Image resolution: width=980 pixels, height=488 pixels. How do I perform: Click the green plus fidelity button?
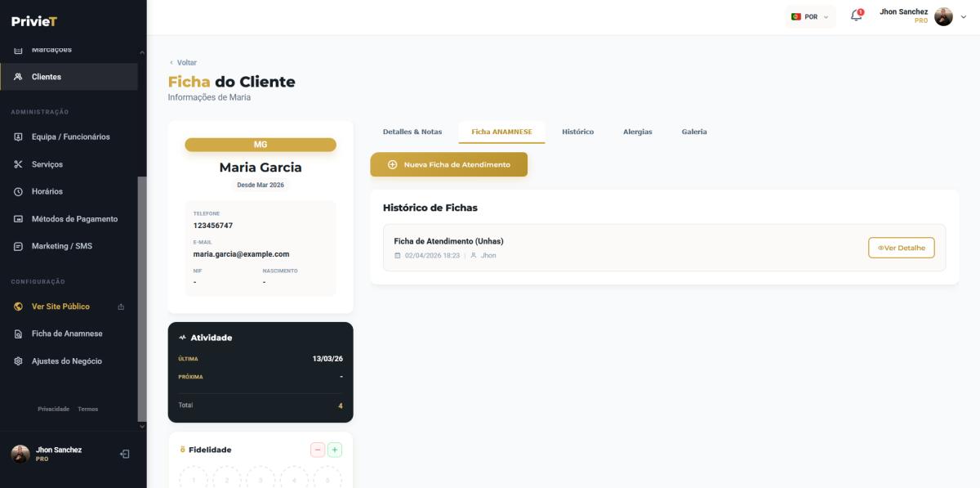335,450
